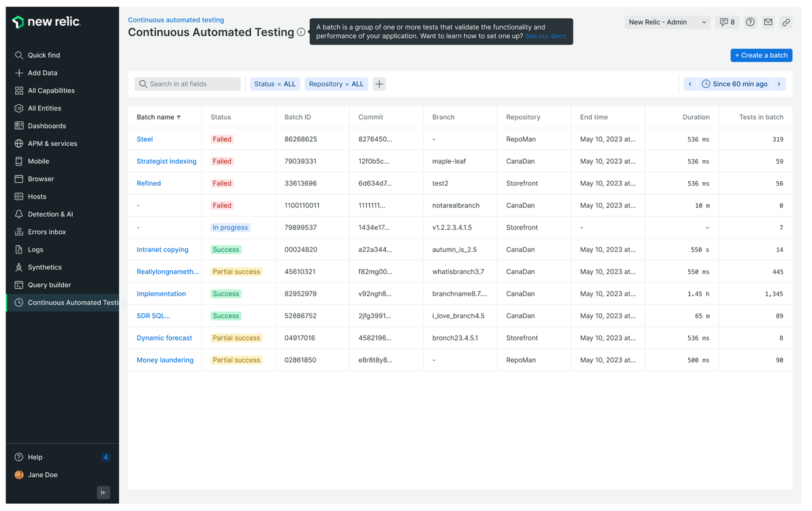
Task: Select the Dashboards menu label
Action: [47, 126]
